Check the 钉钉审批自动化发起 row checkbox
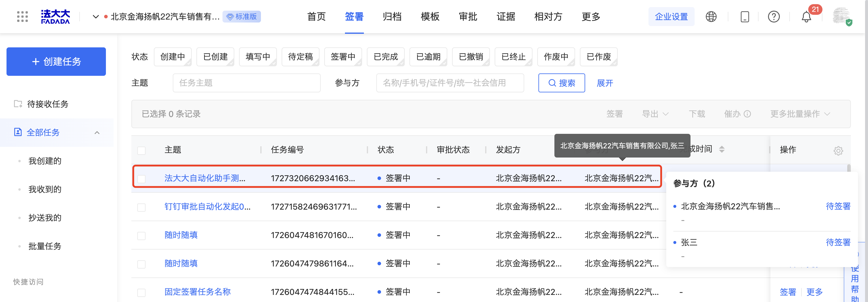This screenshot has height=302, width=868. (141, 207)
